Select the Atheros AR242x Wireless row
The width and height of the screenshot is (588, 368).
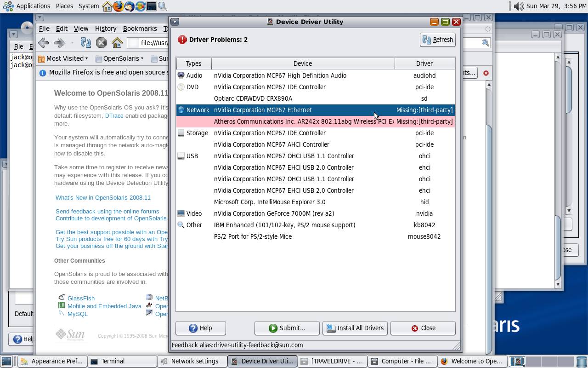[316, 121]
